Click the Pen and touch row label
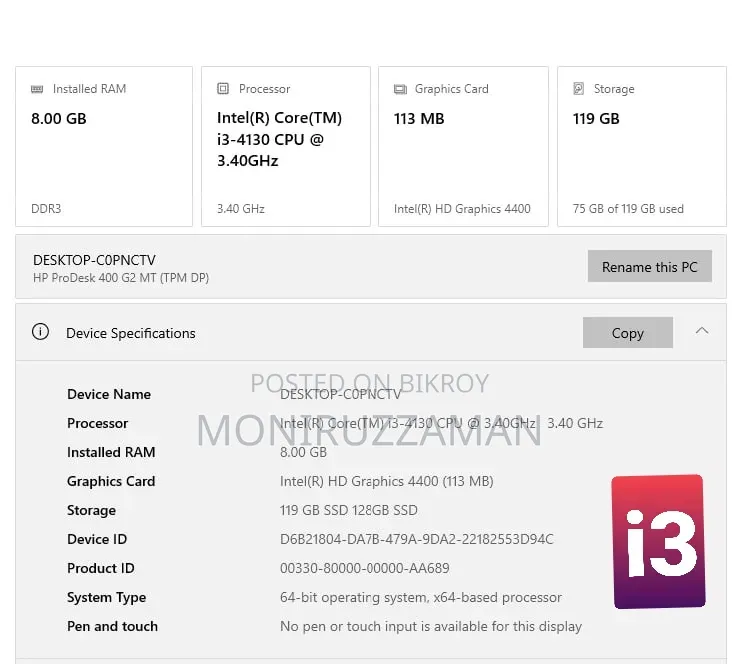The image size is (742, 664). 113,626
